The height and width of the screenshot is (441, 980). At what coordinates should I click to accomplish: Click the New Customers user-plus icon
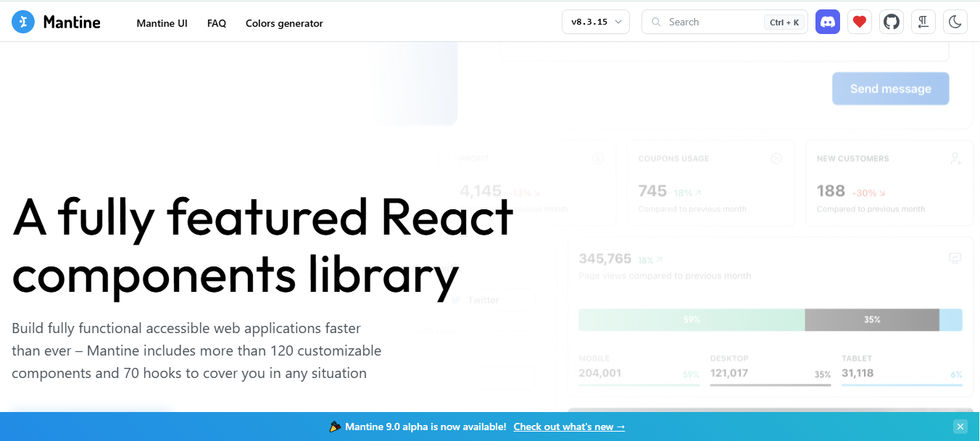click(955, 158)
